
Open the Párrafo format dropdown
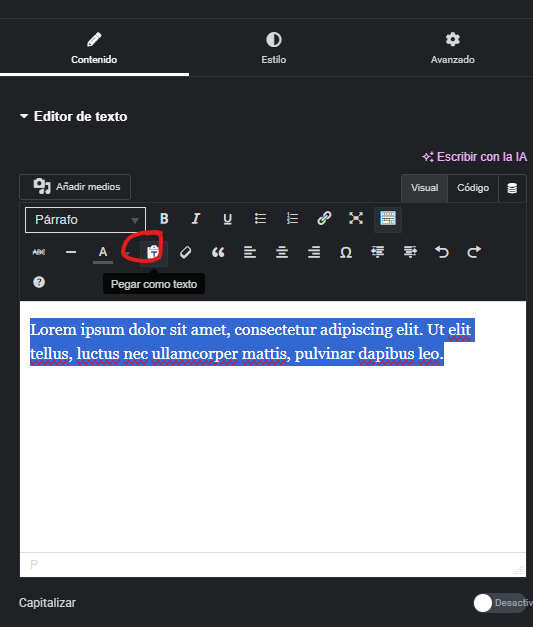coord(85,220)
